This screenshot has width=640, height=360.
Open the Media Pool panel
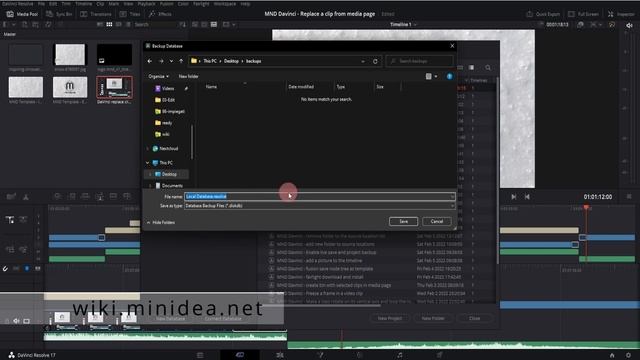22,14
